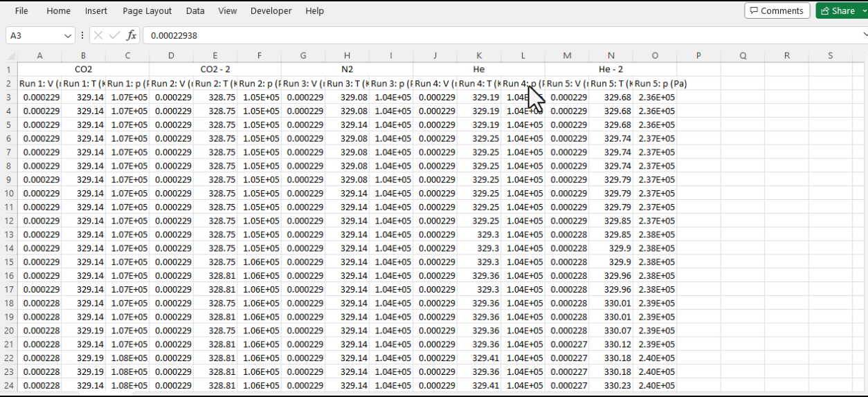The image size is (868, 397).
Task: Click cell N18 with value 330.01
Action: pos(611,303)
